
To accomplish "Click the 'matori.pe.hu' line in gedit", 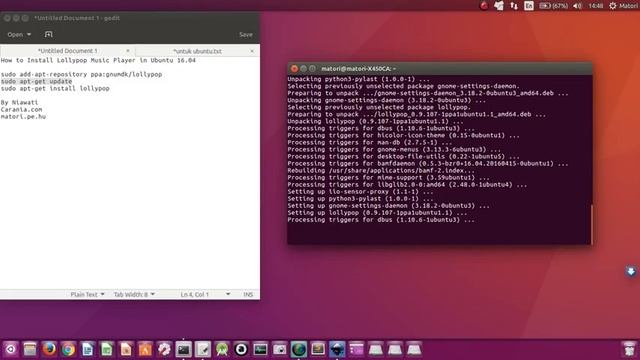I will pos(23,116).
